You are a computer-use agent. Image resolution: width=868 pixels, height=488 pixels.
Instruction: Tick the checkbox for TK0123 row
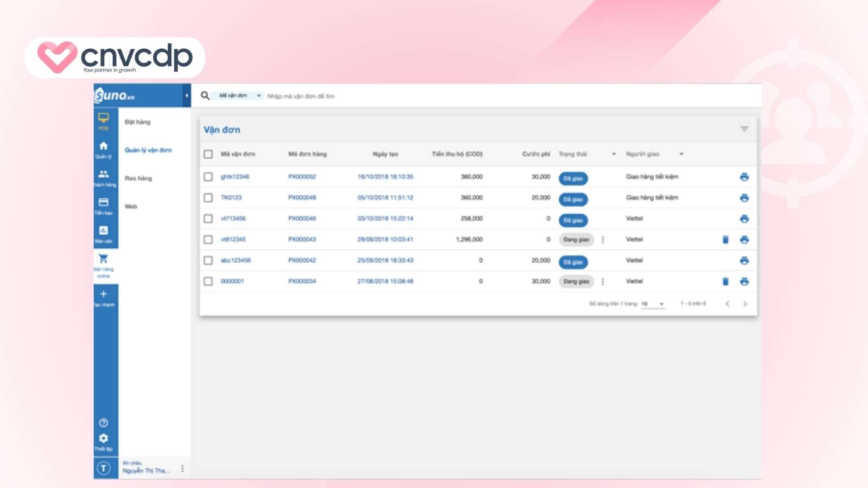click(208, 198)
